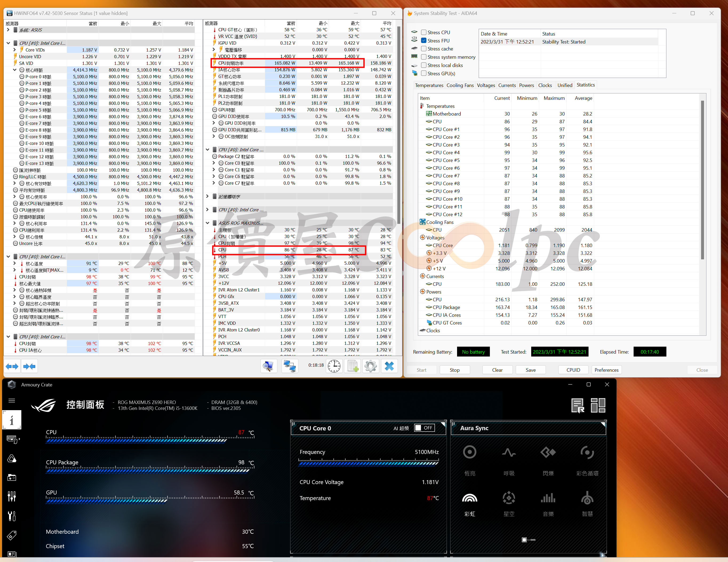Enable Stress local disks checkbox
Image resolution: width=728 pixels, height=562 pixels.
[x=424, y=65]
